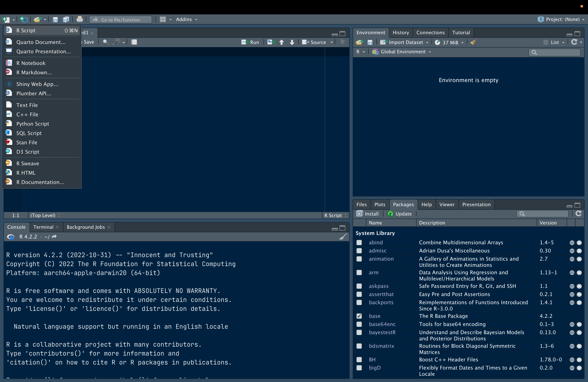The height and width of the screenshot is (382, 588).
Task: Click the Run button in editor
Action: pyautogui.click(x=250, y=42)
